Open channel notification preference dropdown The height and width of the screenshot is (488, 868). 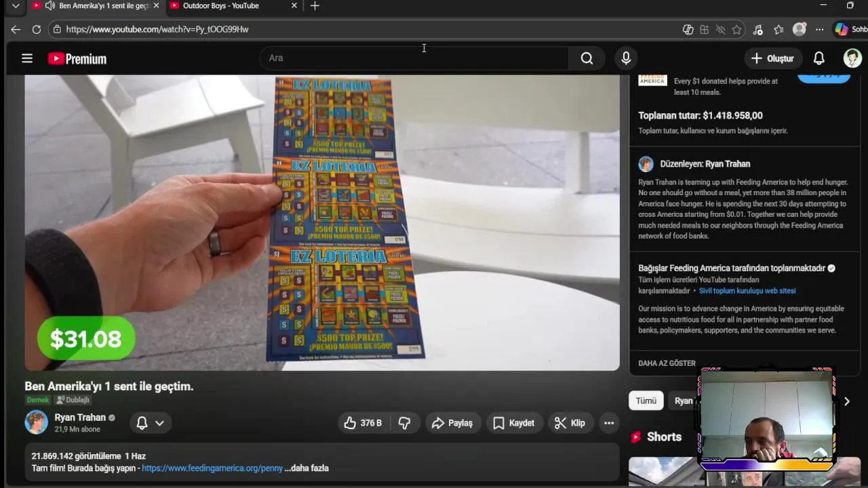[150, 423]
